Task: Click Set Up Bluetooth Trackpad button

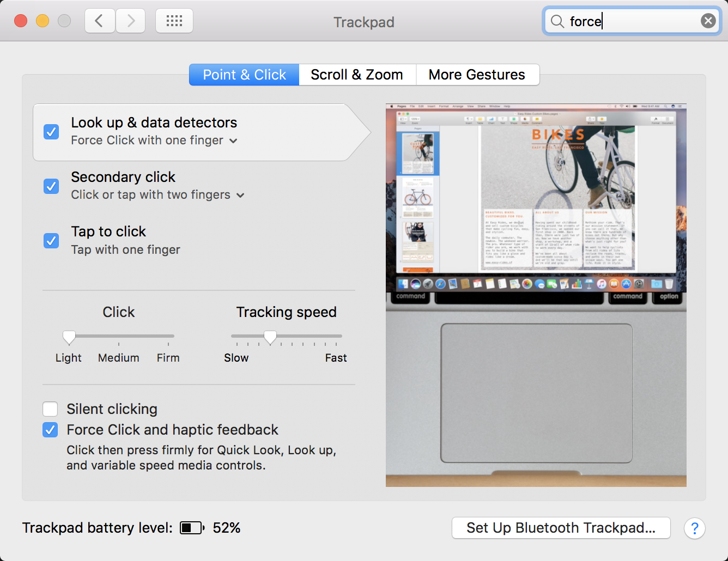Action: coord(561,528)
